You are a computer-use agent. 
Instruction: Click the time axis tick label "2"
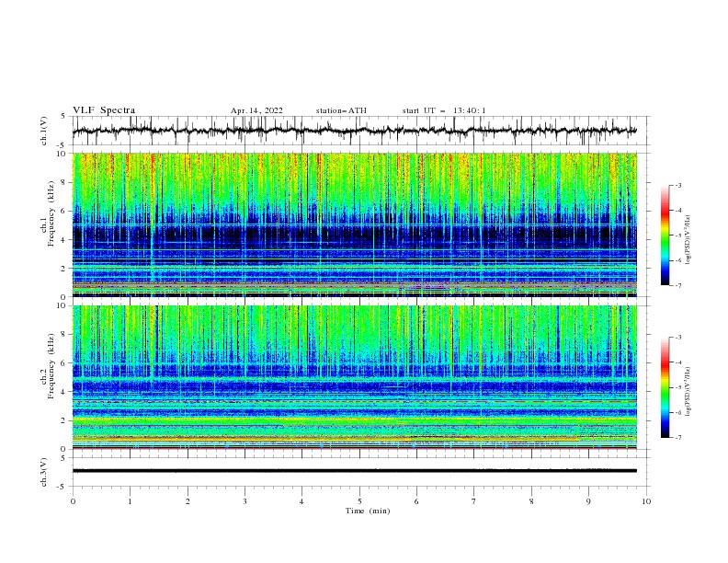(x=188, y=501)
